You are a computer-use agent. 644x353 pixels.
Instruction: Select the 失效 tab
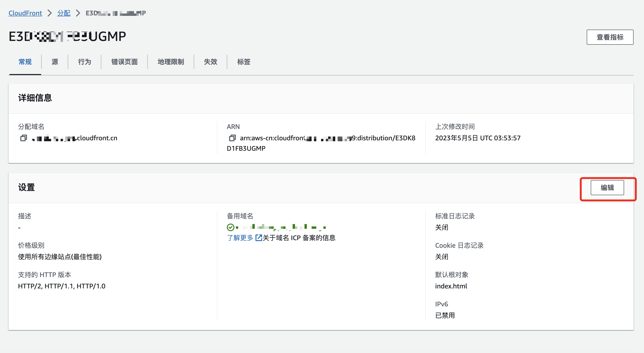point(210,62)
